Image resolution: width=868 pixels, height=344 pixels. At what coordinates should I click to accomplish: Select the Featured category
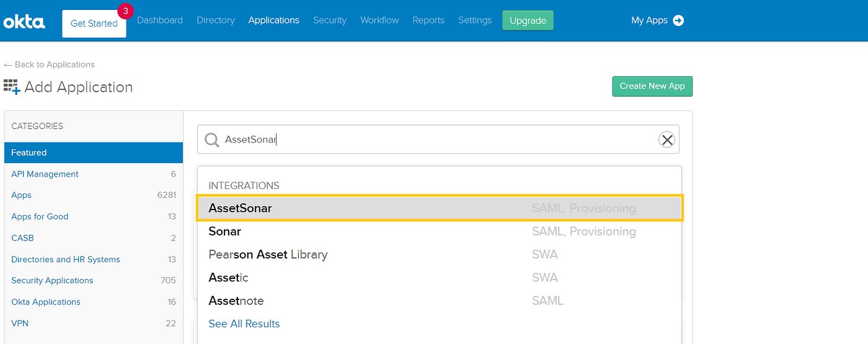point(94,152)
